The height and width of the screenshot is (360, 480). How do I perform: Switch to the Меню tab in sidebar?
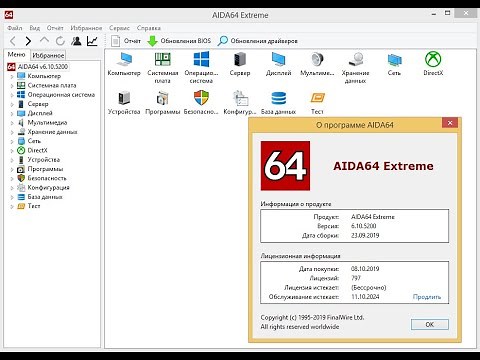[x=16, y=54]
